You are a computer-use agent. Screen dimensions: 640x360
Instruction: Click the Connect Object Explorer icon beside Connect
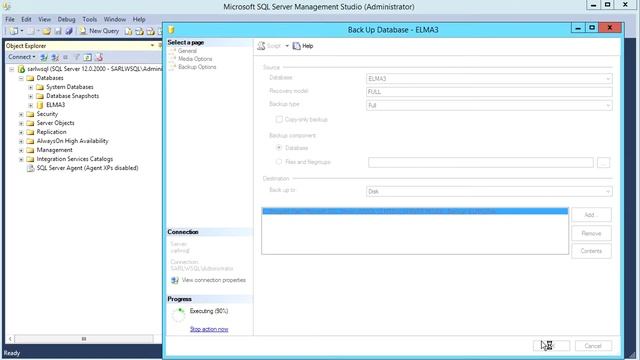point(44,57)
